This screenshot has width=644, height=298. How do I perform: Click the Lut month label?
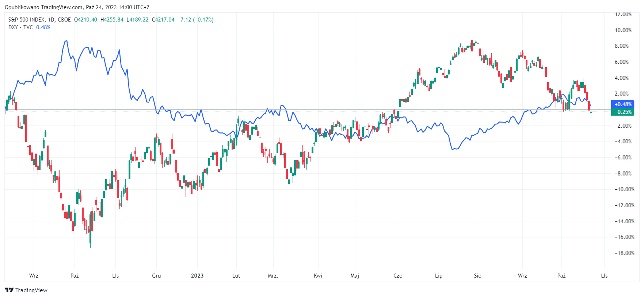[x=236, y=275]
